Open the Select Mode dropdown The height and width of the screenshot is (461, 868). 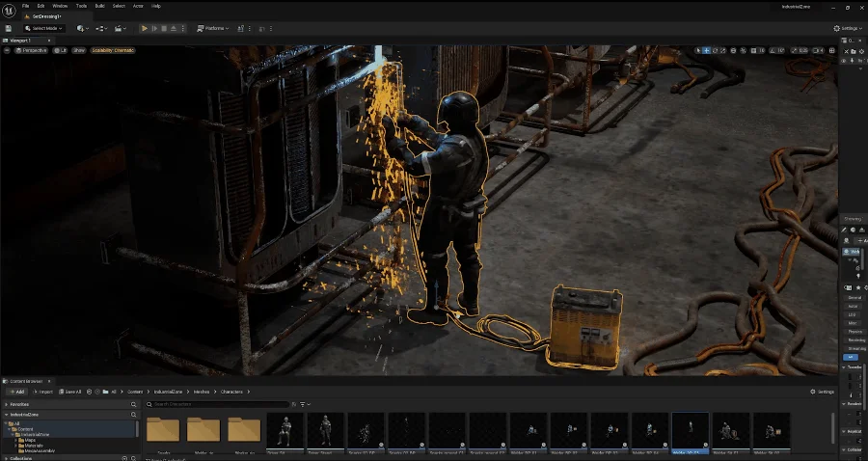pyautogui.click(x=43, y=28)
